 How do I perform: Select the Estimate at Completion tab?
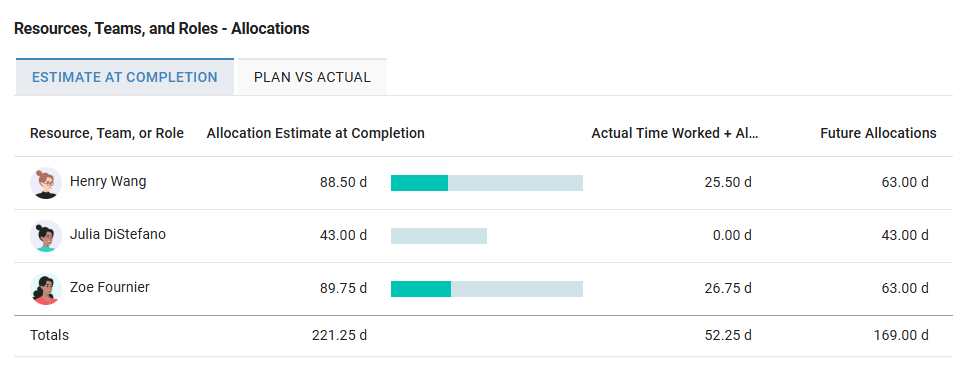(125, 77)
